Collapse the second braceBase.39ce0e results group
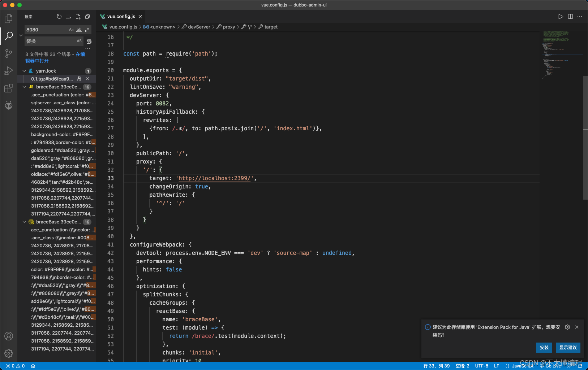This screenshot has width=588, height=370. [x=24, y=222]
